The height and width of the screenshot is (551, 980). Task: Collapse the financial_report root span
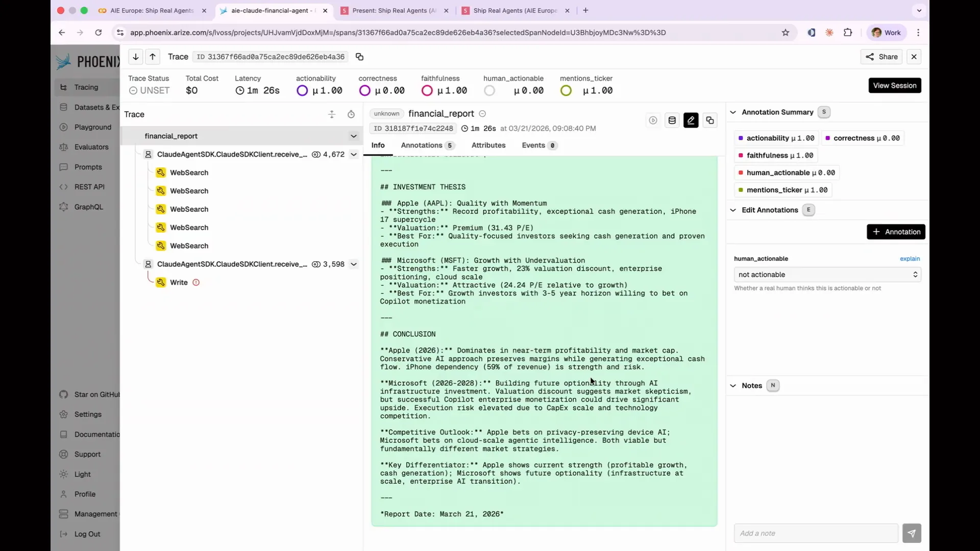click(x=353, y=136)
